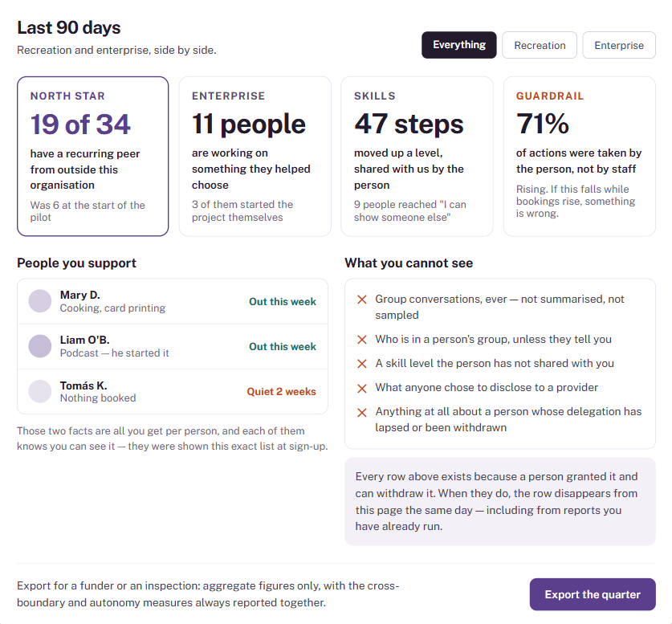This screenshot has height=624, width=672.
Task: Click the withdrawal notice info box
Action: point(500,501)
